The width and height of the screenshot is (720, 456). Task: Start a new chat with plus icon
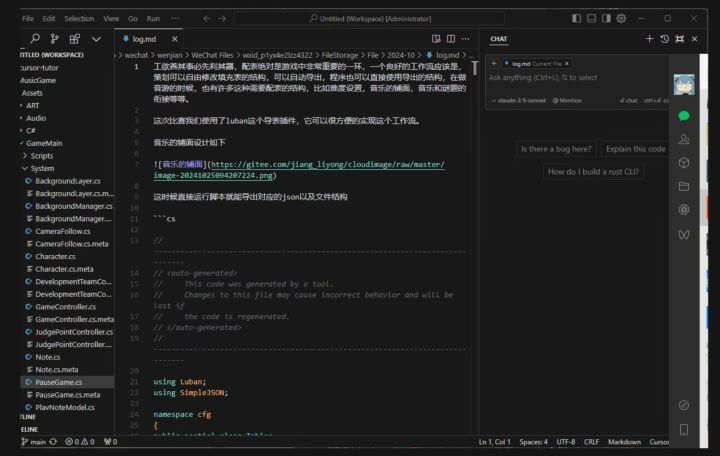pyautogui.click(x=648, y=38)
